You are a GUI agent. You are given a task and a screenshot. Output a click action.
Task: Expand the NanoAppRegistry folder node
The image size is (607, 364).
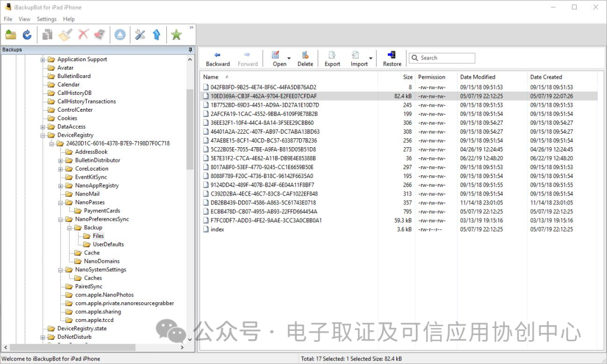[60, 186]
